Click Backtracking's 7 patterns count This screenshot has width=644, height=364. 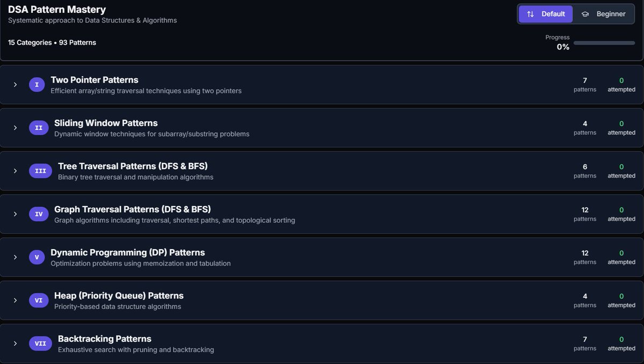tap(585, 344)
